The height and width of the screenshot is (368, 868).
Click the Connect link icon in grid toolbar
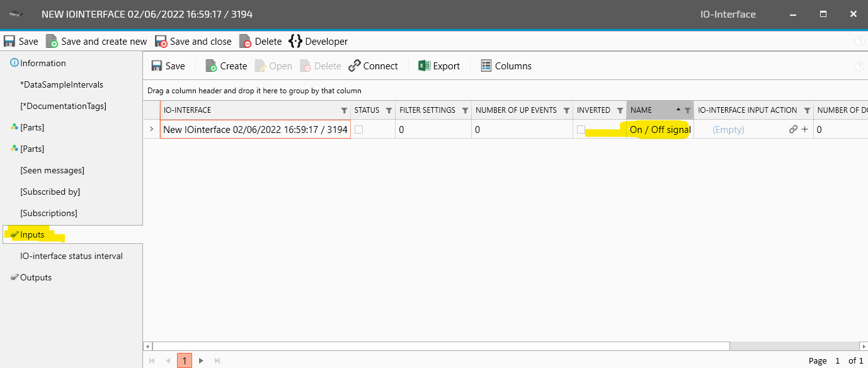pyautogui.click(x=355, y=66)
